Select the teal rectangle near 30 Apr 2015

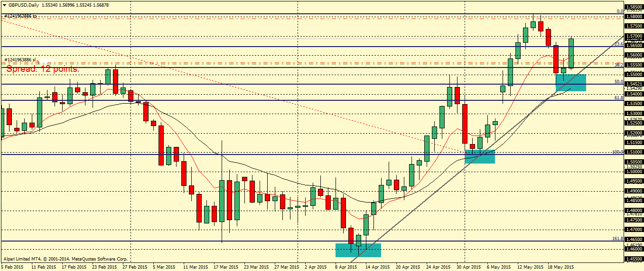pos(480,156)
